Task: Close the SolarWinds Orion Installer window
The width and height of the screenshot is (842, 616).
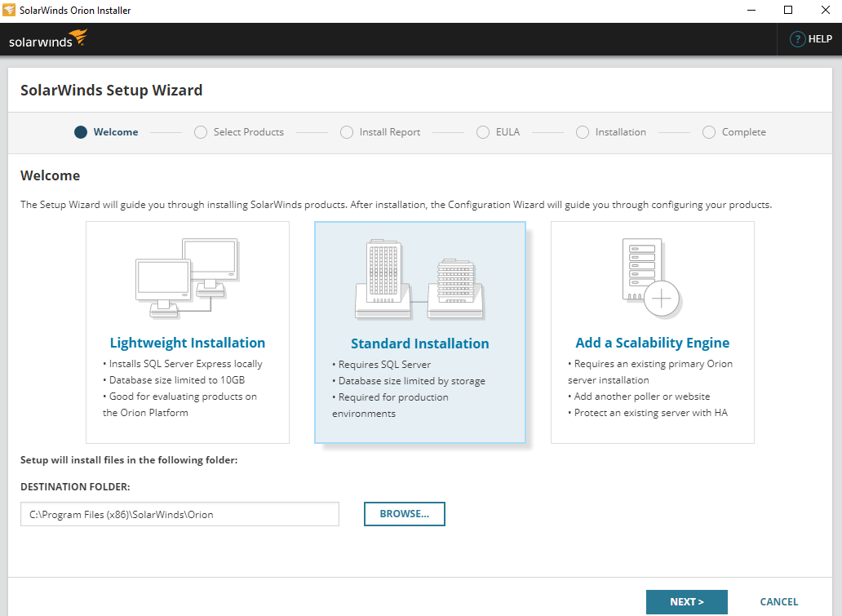Action: coord(826,11)
